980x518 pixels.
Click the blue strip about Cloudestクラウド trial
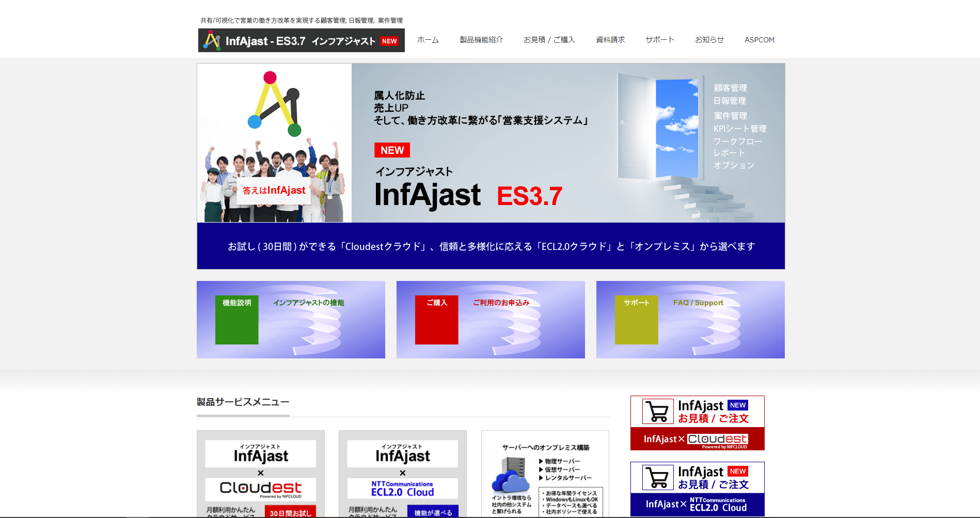(x=491, y=246)
